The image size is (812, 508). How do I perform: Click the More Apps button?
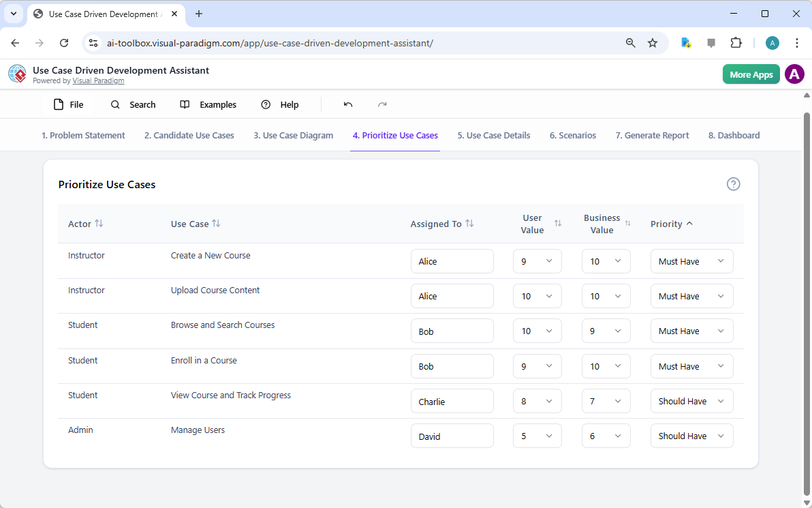pos(751,74)
